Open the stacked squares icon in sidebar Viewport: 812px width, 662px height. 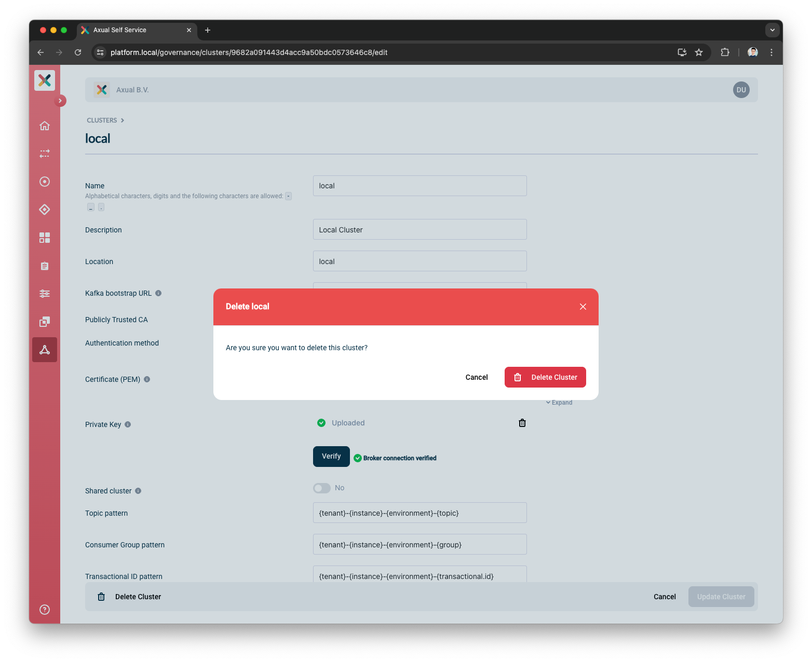tap(45, 322)
